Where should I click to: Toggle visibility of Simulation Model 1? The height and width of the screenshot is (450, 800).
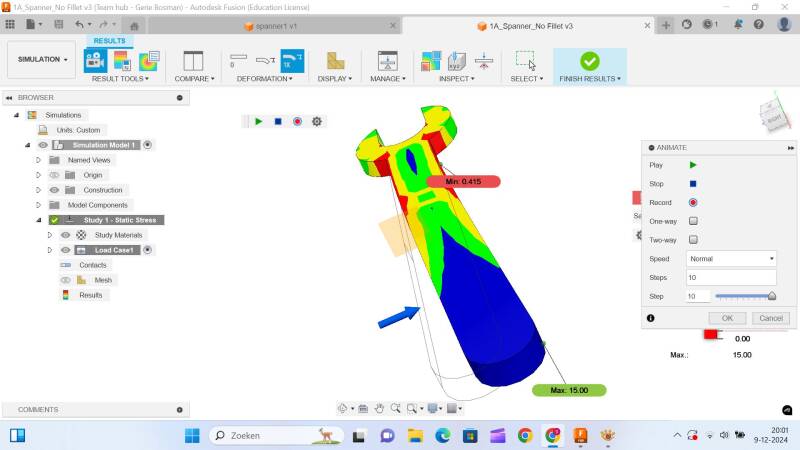(x=43, y=145)
